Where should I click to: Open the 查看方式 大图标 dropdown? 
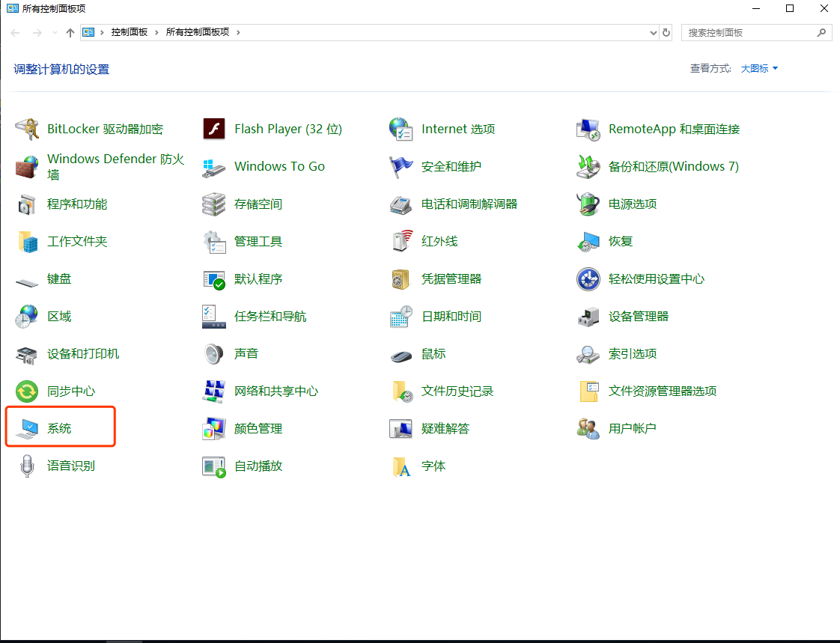tap(758, 68)
